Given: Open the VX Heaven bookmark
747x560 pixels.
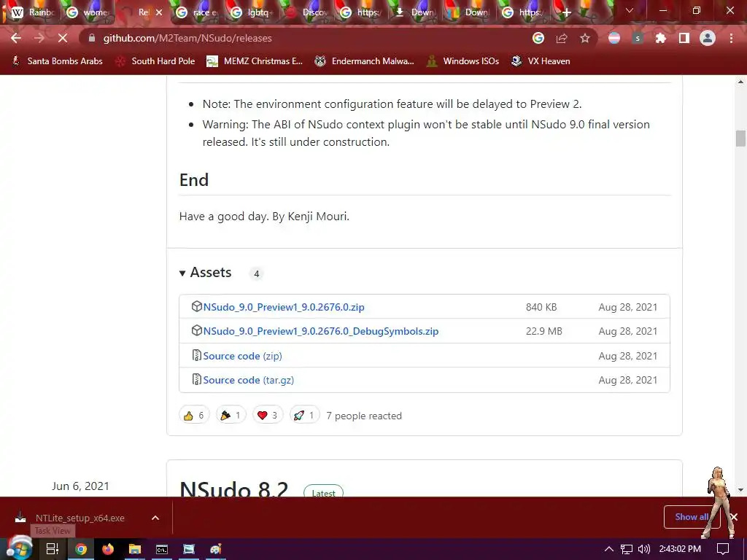Looking at the screenshot, I should pos(541,61).
